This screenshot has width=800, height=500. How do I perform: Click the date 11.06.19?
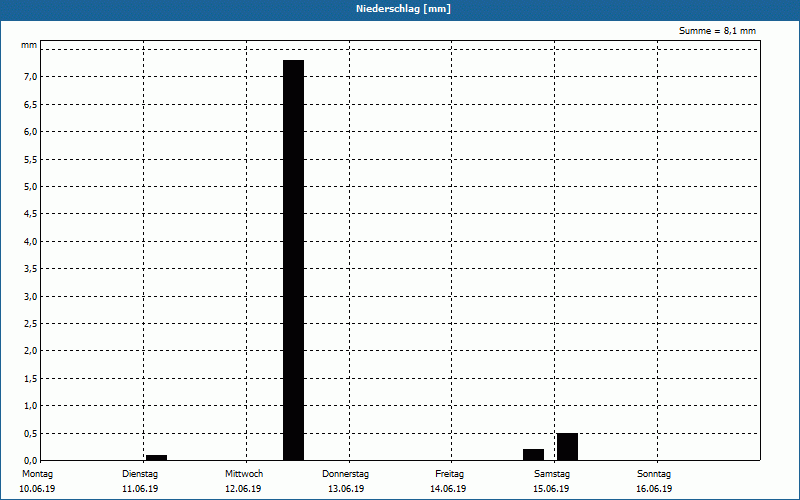click(x=140, y=489)
